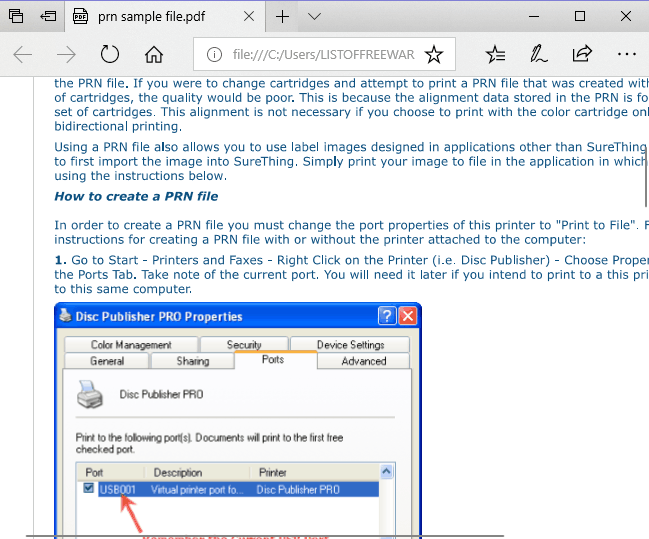Select the USB001 port row
649x539 pixels.
[x=238, y=489]
